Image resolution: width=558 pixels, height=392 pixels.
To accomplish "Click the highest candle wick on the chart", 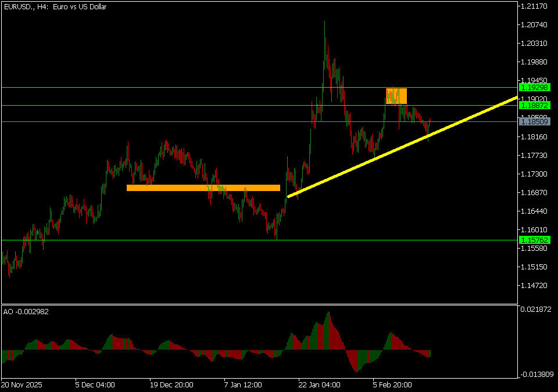I will (x=324, y=23).
